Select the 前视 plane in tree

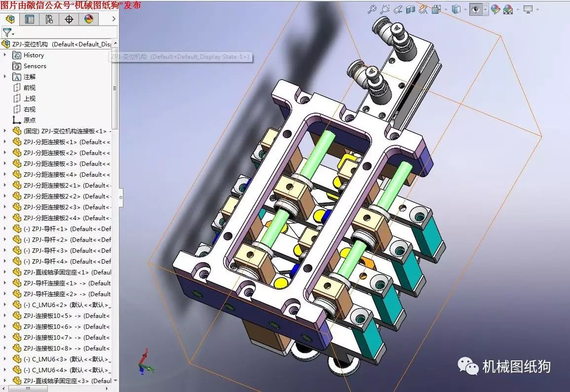click(29, 87)
